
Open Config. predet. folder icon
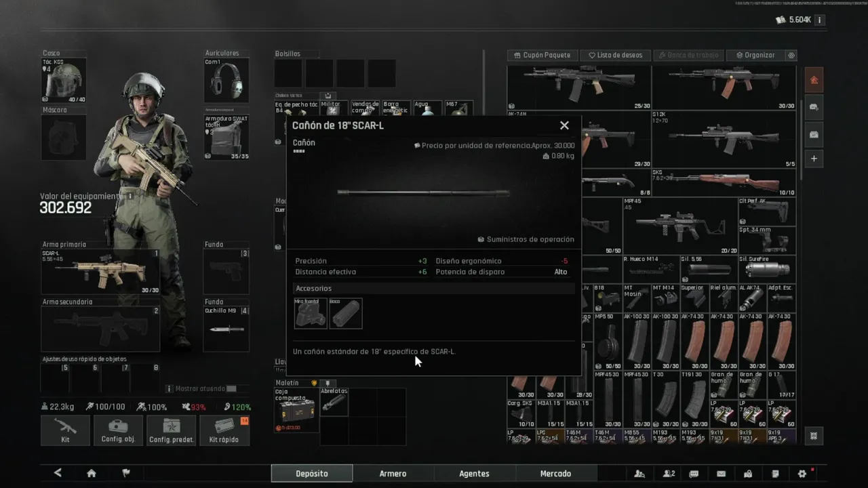(x=171, y=430)
